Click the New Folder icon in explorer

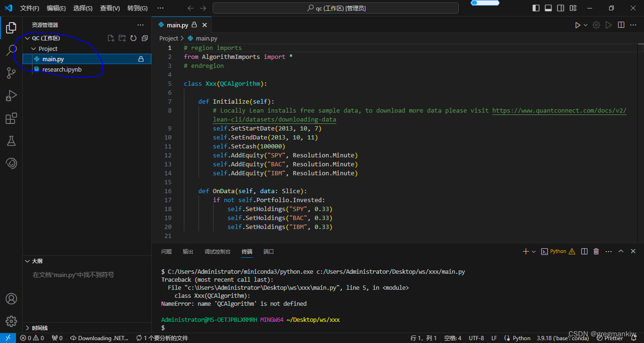click(122, 38)
